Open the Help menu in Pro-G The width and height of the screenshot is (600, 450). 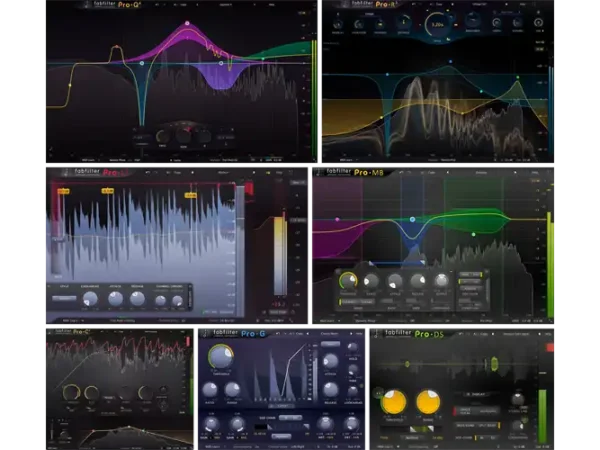click(x=359, y=334)
